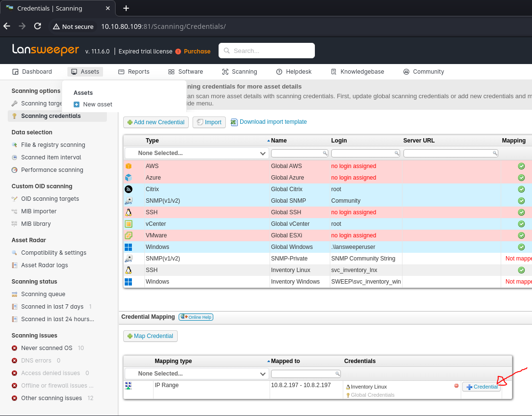
Task: Focus the Lansweeper search box
Action: pyautogui.click(x=267, y=51)
